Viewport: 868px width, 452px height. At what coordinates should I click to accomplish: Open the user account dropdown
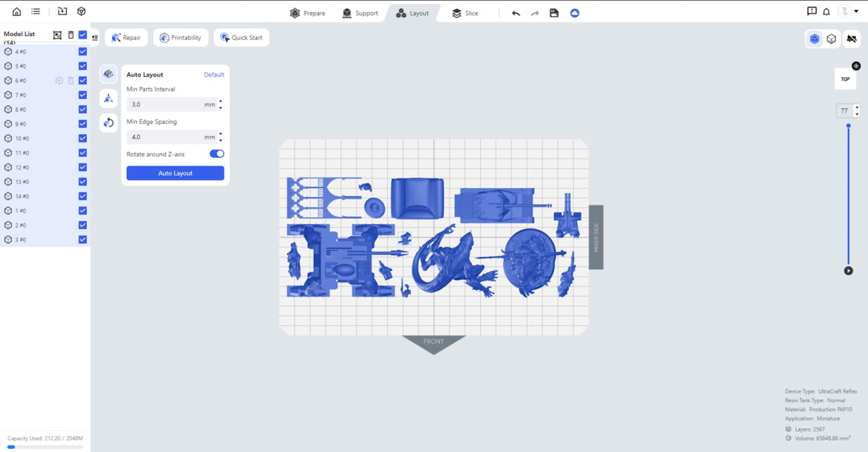click(848, 12)
